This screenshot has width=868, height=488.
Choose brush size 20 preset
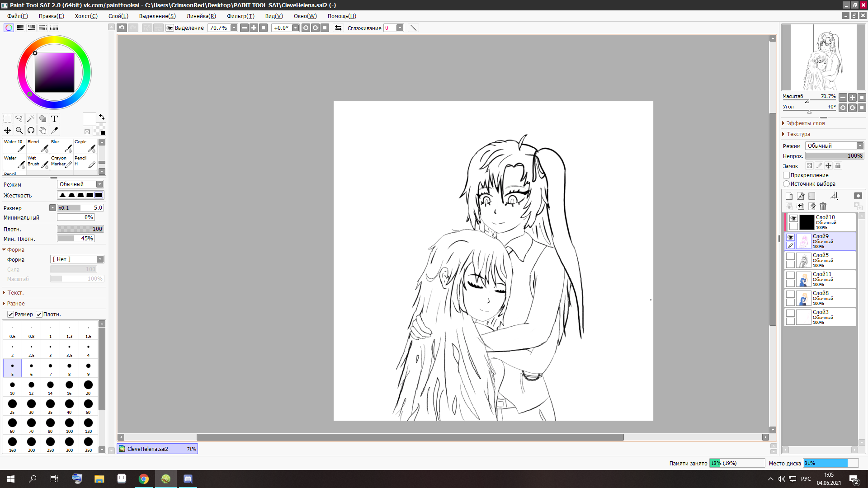pyautogui.click(x=88, y=387)
